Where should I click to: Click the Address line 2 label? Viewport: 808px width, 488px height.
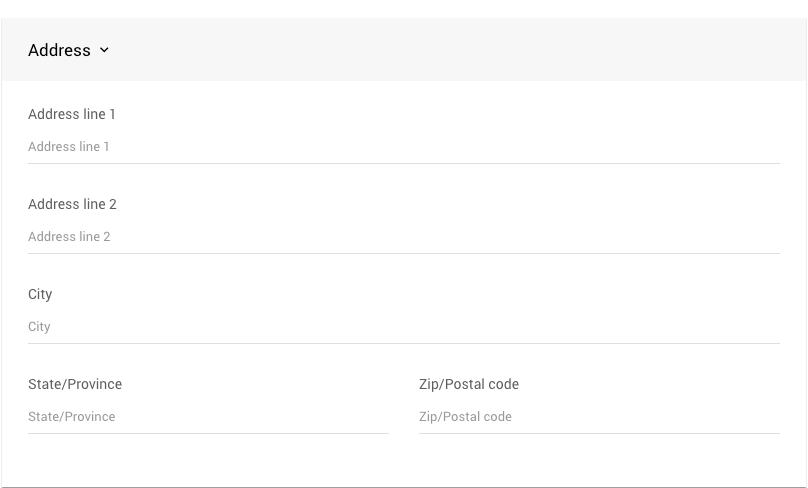click(72, 204)
